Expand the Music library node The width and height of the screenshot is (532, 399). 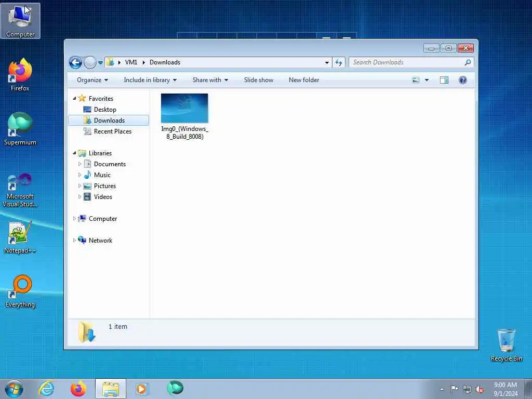[79, 175]
